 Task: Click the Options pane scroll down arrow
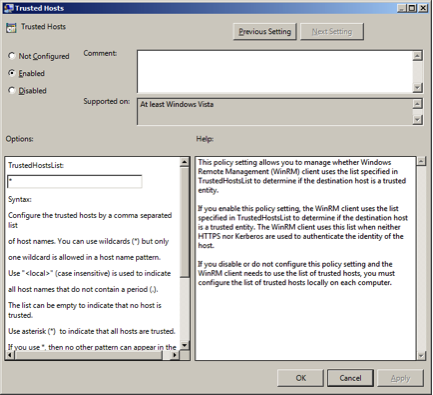[x=185, y=345]
